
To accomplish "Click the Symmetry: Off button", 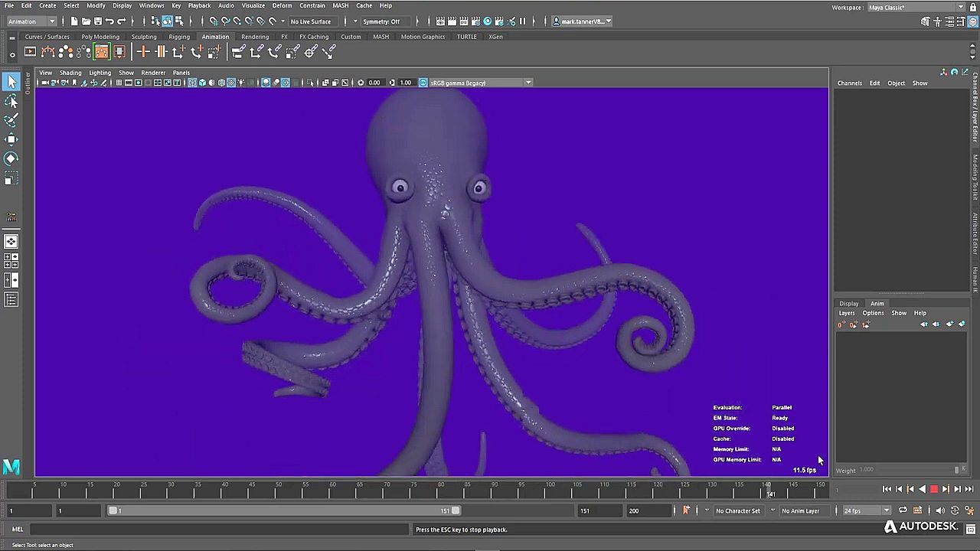I will pyautogui.click(x=381, y=21).
